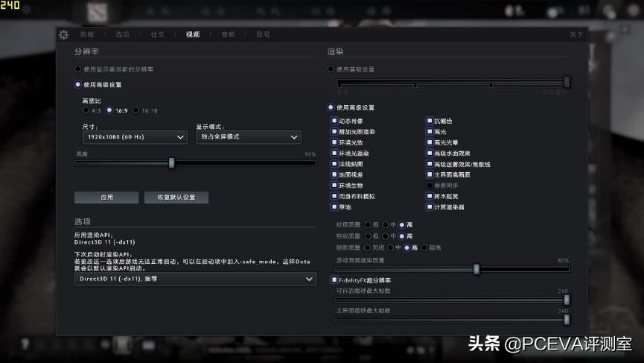Select 使用高级设置 under 分辨率 section
This screenshot has height=363, width=644.
pos(77,84)
